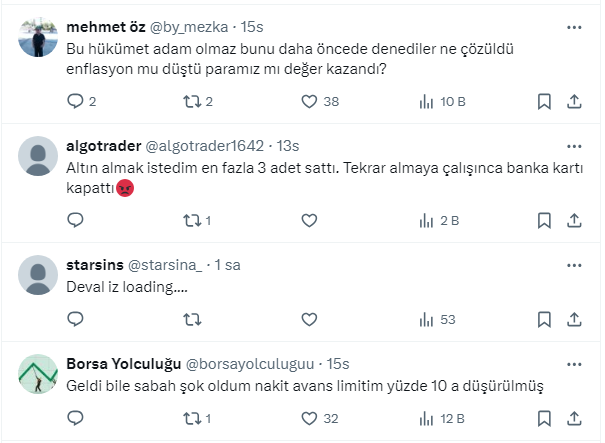The width and height of the screenshot is (605, 443).
Task: Like algotrader's tweet about gold
Action: point(309,220)
